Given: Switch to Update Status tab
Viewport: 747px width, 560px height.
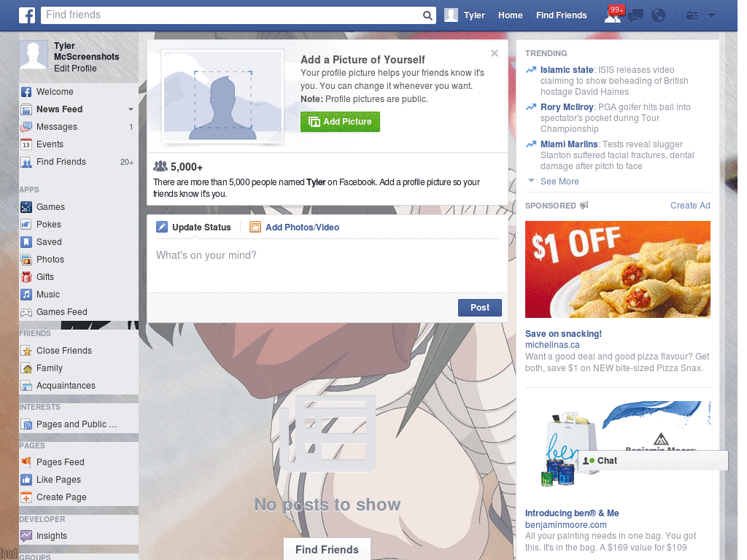Looking at the screenshot, I should point(194,227).
